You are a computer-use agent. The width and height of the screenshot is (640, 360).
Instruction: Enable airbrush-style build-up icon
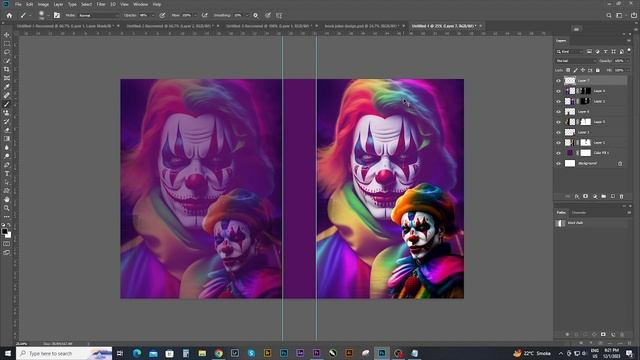point(204,16)
